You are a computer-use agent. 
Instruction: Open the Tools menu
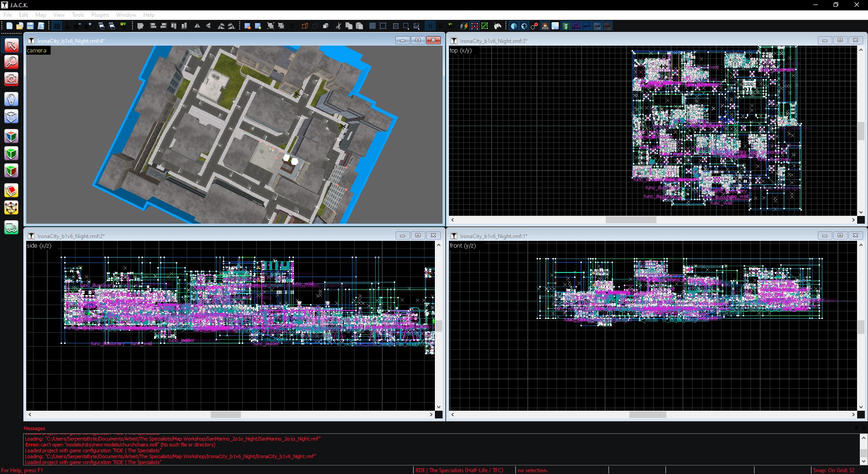pyautogui.click(x=78, y=15)
